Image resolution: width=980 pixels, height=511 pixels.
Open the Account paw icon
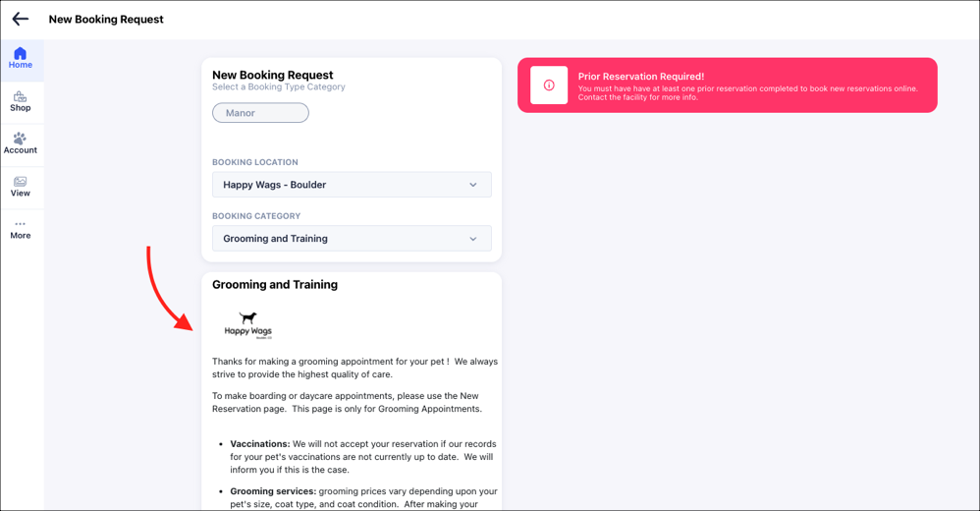pos(21,139)
